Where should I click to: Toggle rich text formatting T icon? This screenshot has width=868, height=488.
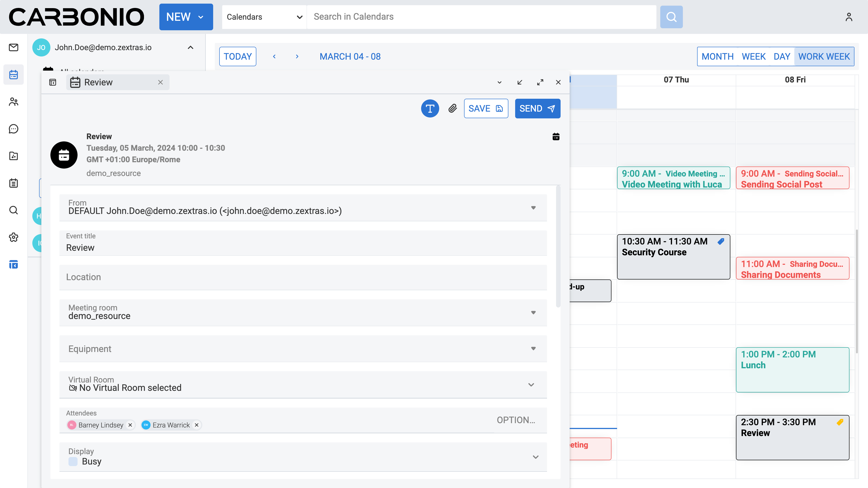click(x=430, y=108)
